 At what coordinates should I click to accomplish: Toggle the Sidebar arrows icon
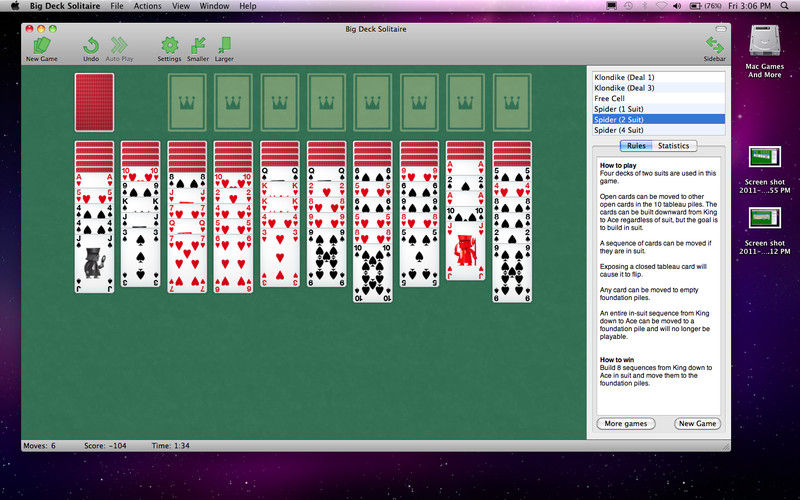tap(714, 49)
